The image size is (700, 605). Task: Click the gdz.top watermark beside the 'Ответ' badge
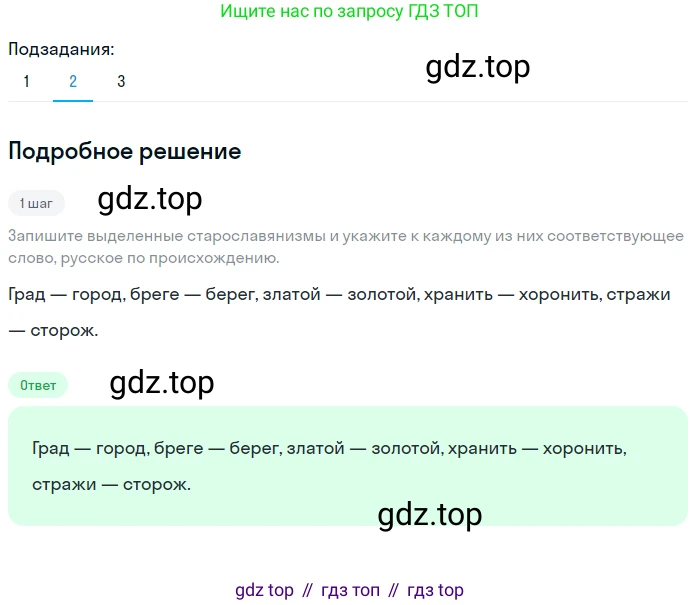(x=161, y=382)
